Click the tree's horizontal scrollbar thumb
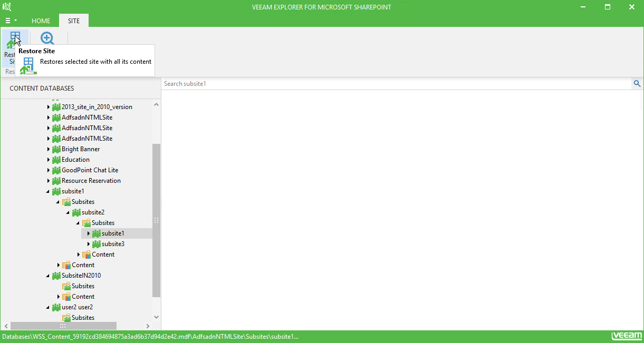The height and width of the screenshot is (343, 644). 63,326
